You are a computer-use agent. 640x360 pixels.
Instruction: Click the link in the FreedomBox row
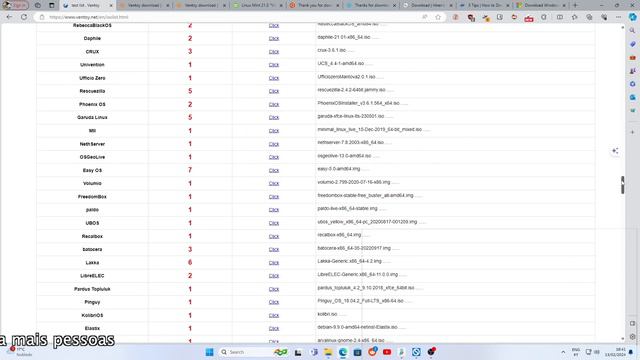(273, 197)
